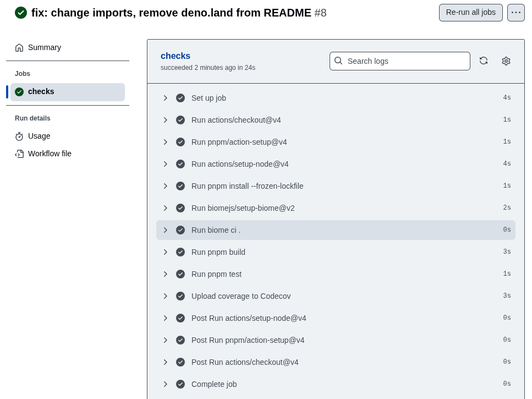Expand the Run biome ci . step
The width and height of the screenshot is (532, 399).
click(165, 230)
